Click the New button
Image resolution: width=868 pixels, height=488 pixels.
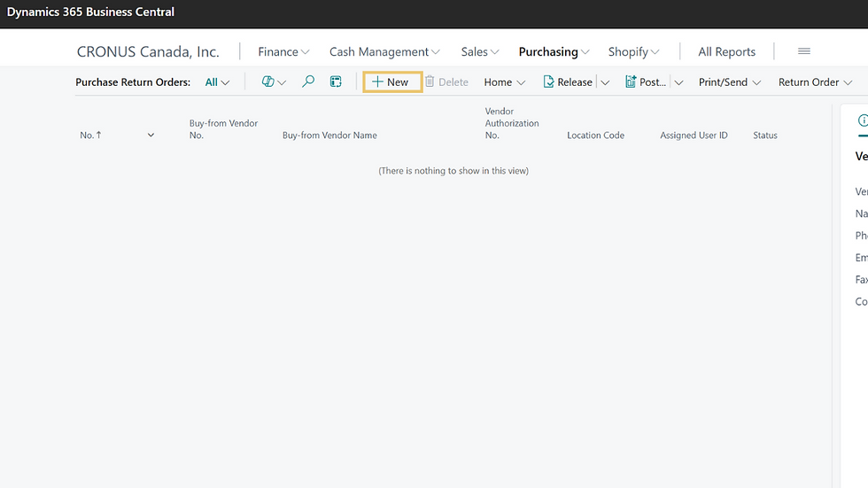[x=391, y=81]
